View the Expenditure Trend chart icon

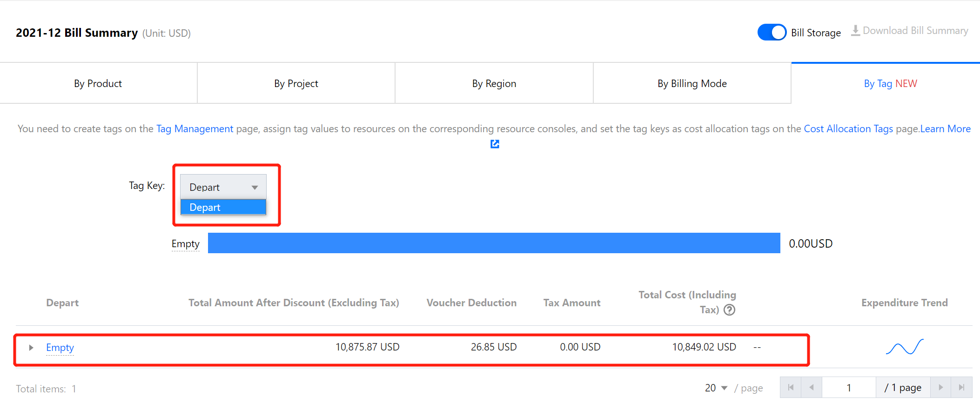click(x=904, y=347)
